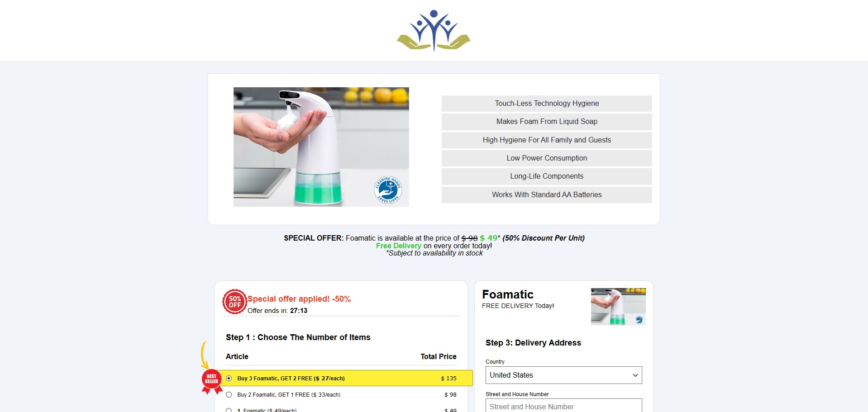Click the 50% OFF red badge
This screenshot has width=868, height=412.
pos(234,302)
